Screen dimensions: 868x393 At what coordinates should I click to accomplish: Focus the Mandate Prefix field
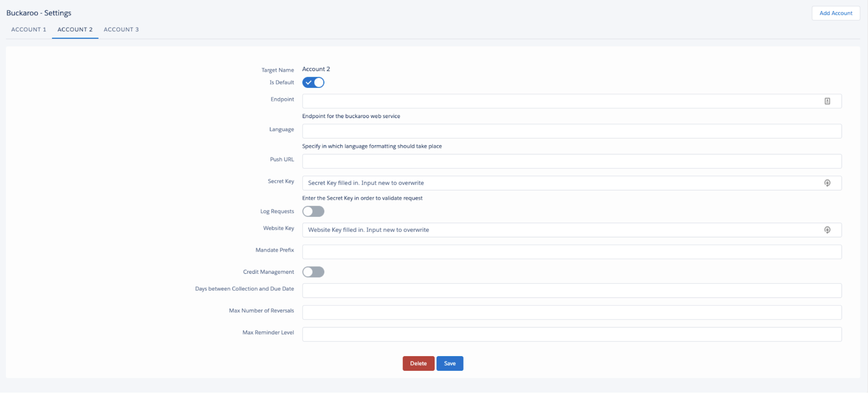[x=571, y=252]
